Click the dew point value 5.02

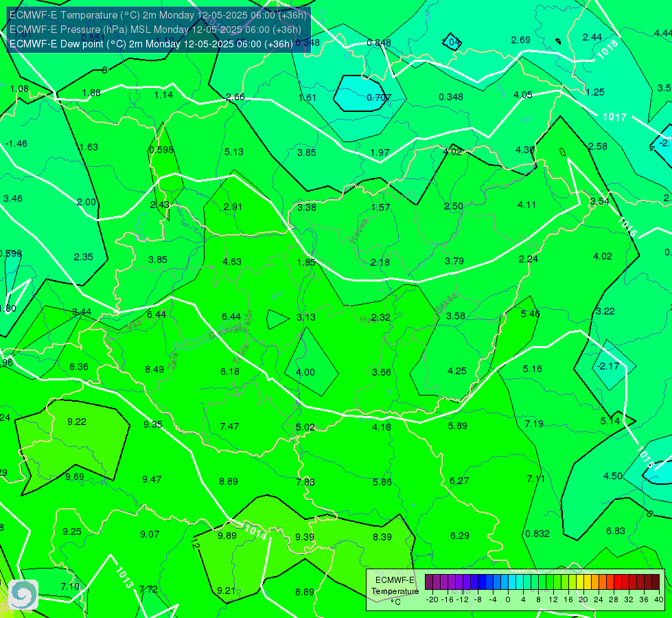305,428
